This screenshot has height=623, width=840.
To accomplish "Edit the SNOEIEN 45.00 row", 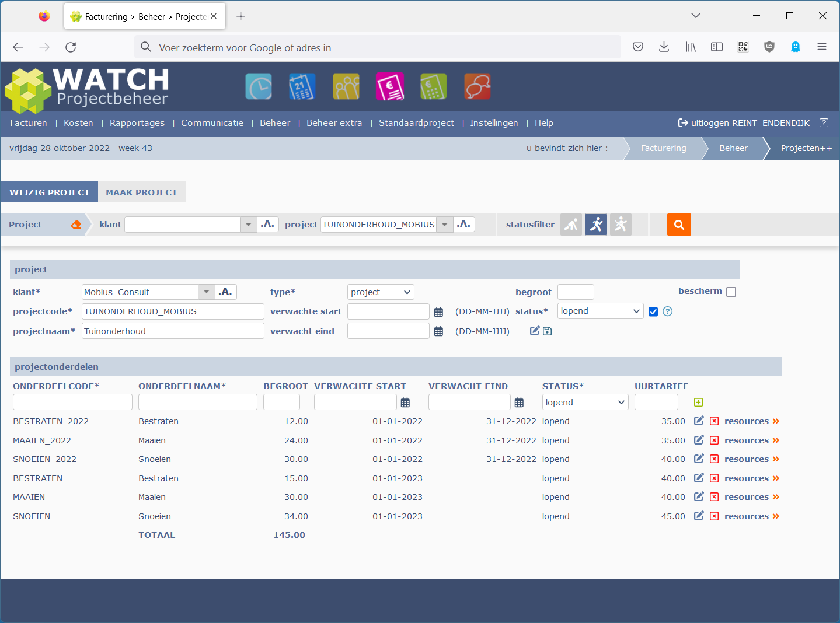I will pyautogui.click(x=699, y=516).
